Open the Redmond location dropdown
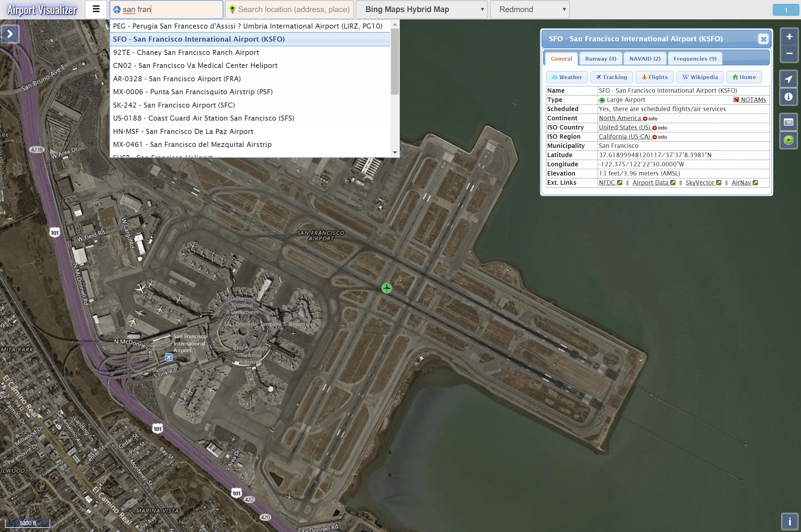The height and width of the screenshot is (532, 801). 530,10
